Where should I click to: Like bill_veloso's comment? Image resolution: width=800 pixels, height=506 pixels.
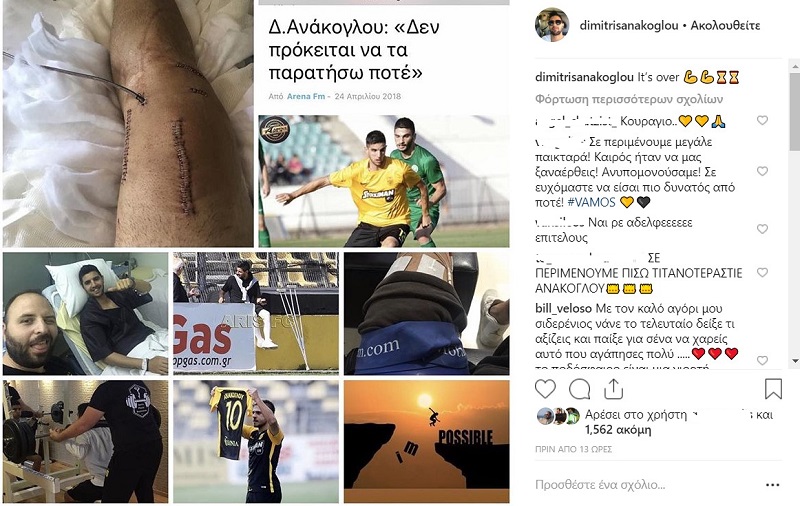point(762,360)
